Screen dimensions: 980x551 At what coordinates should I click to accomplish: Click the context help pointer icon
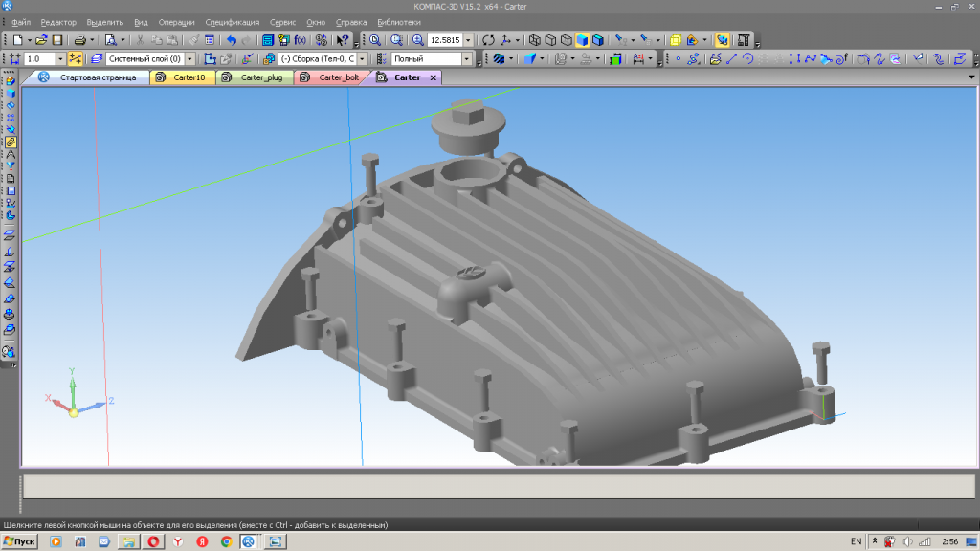coord(343,40)
